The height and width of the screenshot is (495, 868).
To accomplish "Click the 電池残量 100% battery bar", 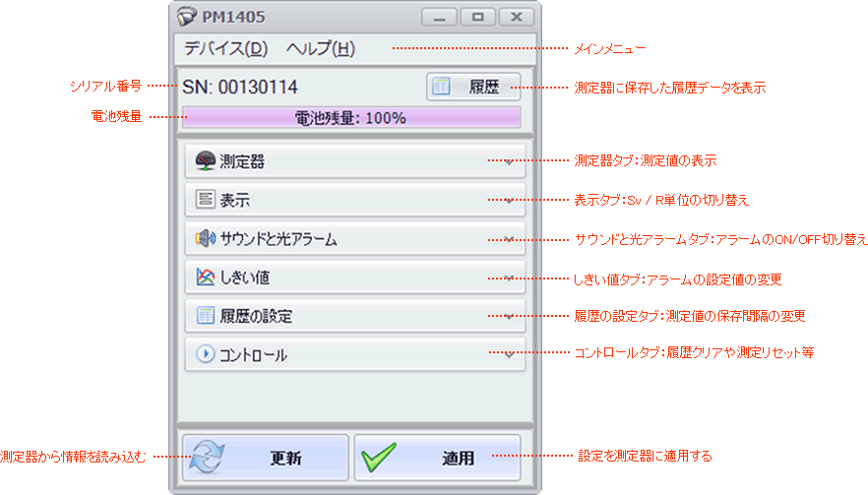I will pos(351,118).
